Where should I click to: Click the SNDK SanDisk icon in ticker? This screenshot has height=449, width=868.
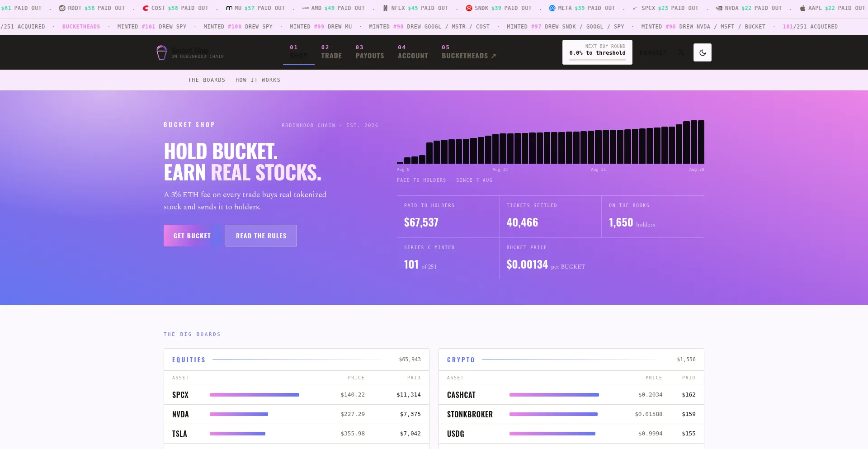pos(469,8)
